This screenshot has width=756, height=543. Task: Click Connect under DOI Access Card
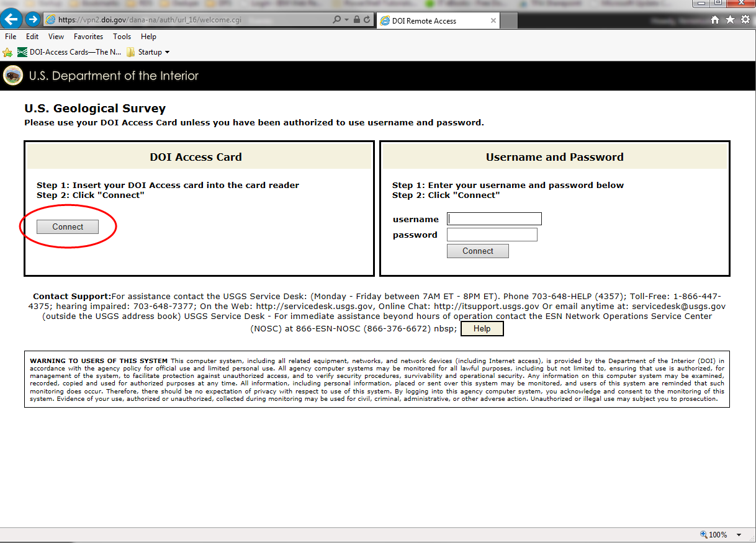click(68, 227)
